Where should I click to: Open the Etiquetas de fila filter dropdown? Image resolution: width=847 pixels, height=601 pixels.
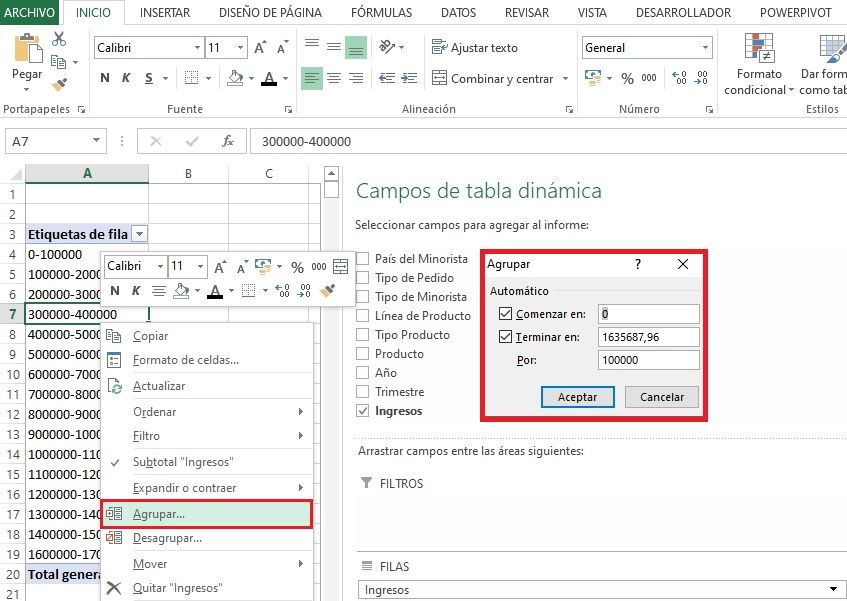(x=139, y=234)
